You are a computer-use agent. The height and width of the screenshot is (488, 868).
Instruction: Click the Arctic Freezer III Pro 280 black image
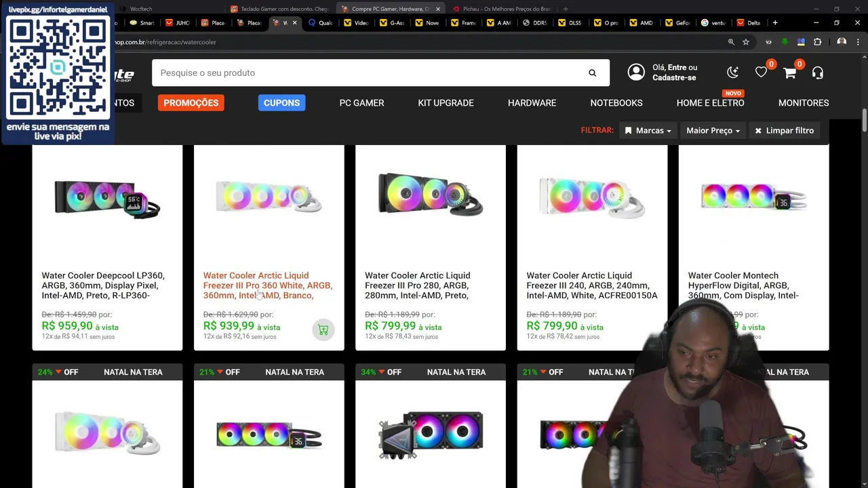[431, 195]
